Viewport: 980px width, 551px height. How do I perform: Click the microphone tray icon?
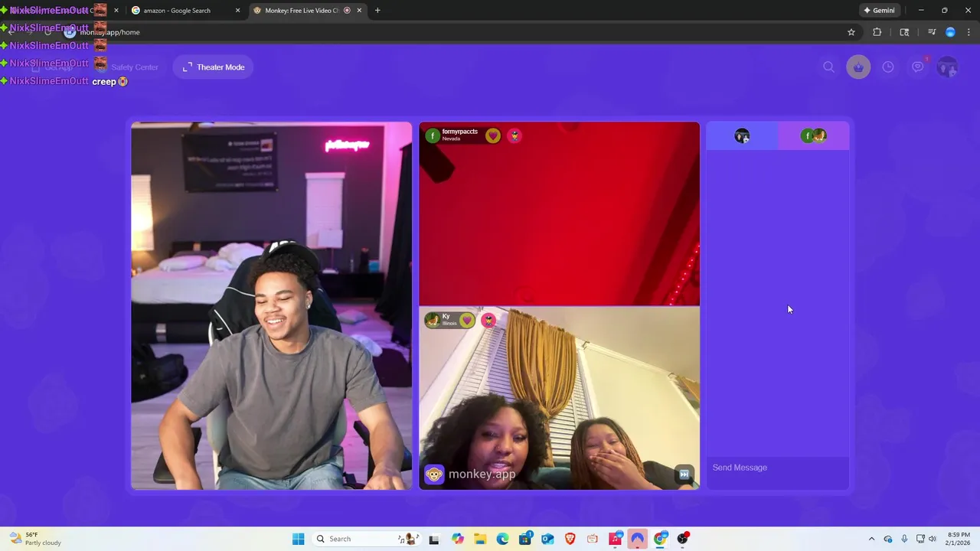point(904,539)
